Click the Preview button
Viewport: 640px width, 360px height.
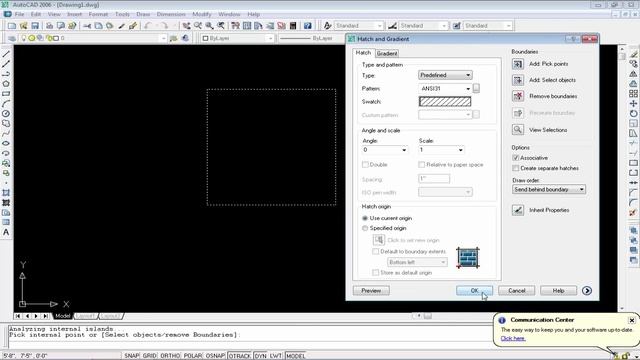[x=371, y=291]
